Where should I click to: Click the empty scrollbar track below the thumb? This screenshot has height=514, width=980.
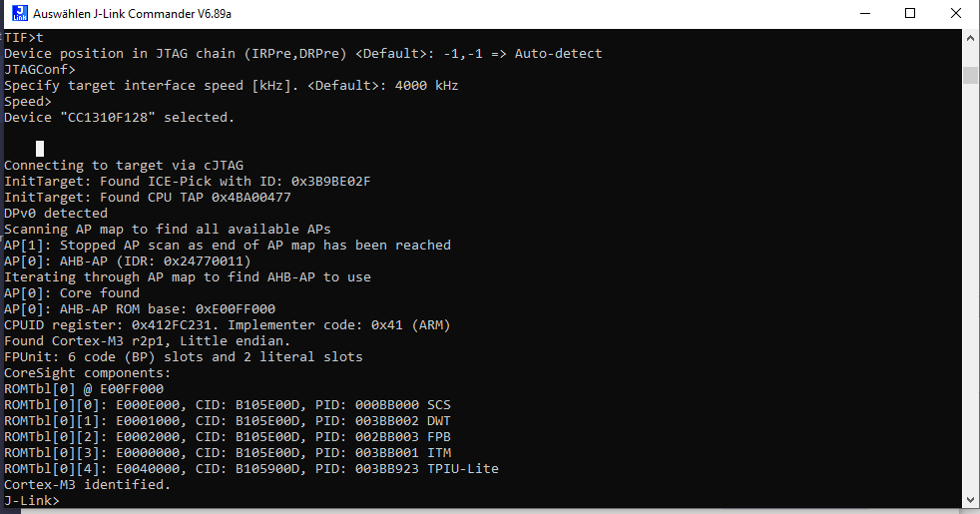coord(970,299)
